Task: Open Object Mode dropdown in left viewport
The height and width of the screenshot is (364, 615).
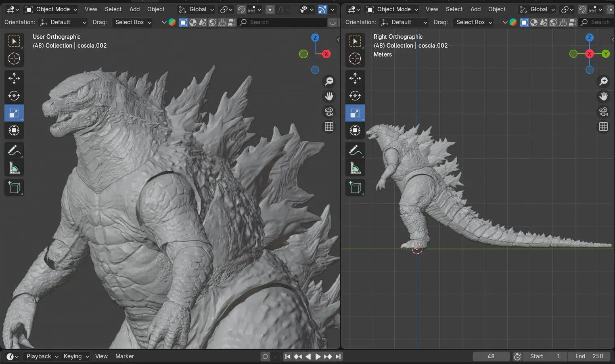Action: pos(51,9)
